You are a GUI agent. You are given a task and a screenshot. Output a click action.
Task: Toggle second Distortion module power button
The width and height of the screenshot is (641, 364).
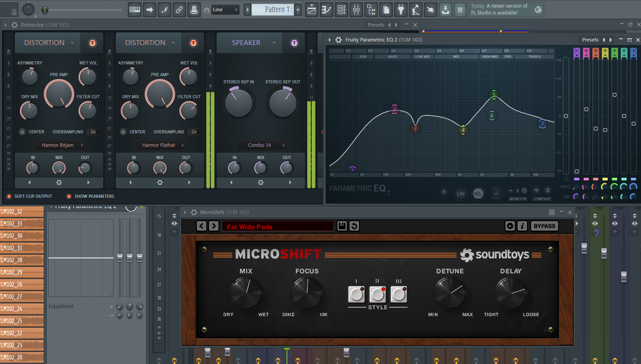(x=193, y=43)
